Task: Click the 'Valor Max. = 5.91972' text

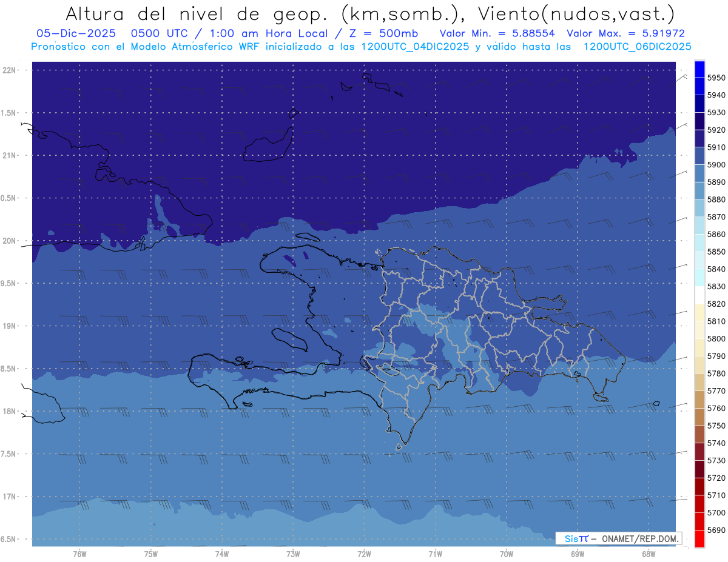Action: pyautogui.click(x=625, y=34)
